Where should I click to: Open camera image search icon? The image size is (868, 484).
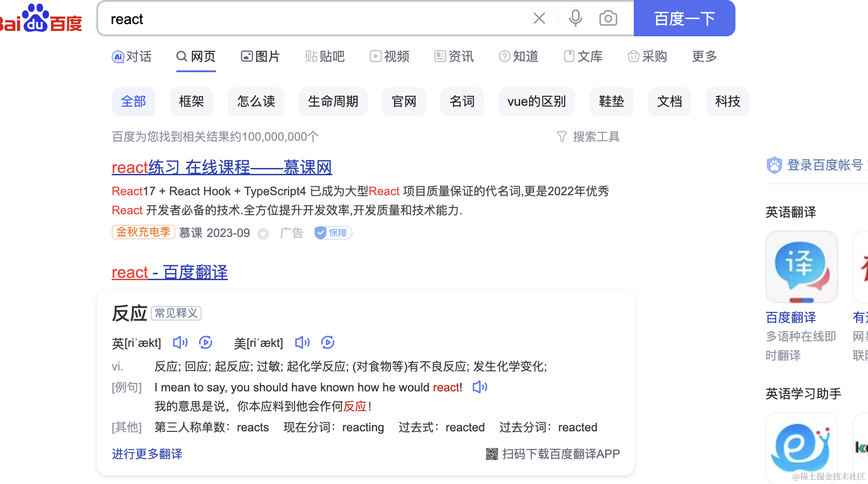pyautogui.click(x=608, y=19)
